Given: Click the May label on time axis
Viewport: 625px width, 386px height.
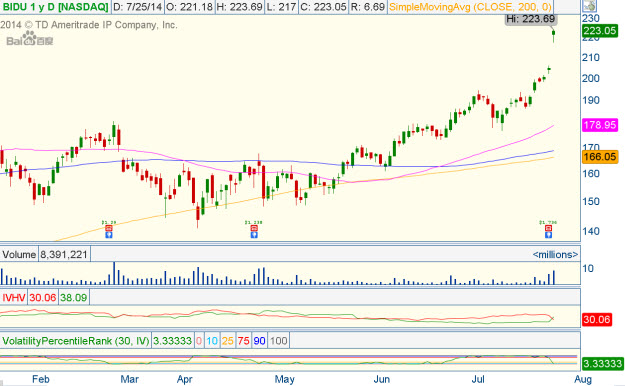Looking at the screenshot, I should tap(284, 379).
